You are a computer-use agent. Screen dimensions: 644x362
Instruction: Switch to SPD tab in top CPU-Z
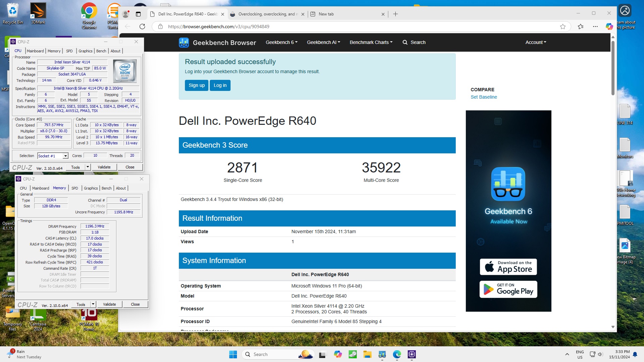click(x=69, y=51)
